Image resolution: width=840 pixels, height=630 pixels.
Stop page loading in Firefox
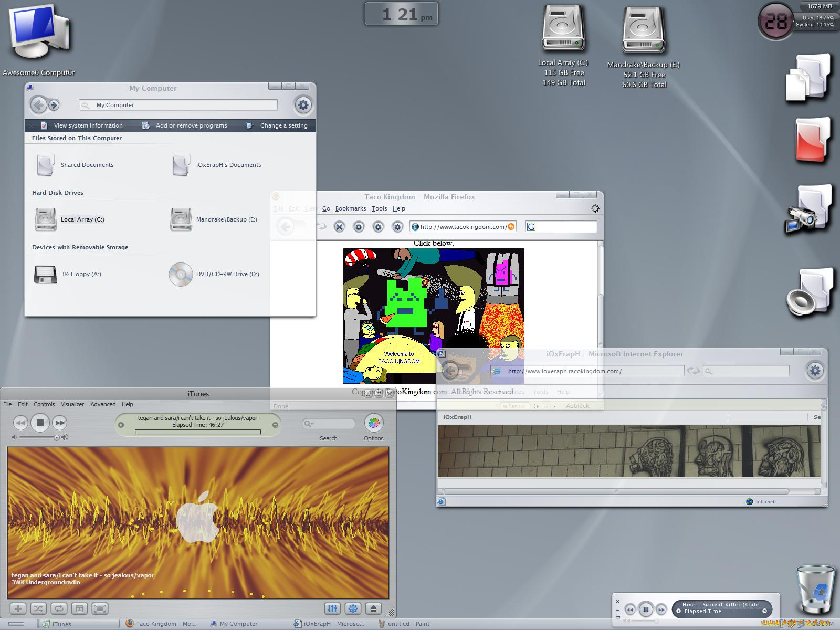[340, 226]
